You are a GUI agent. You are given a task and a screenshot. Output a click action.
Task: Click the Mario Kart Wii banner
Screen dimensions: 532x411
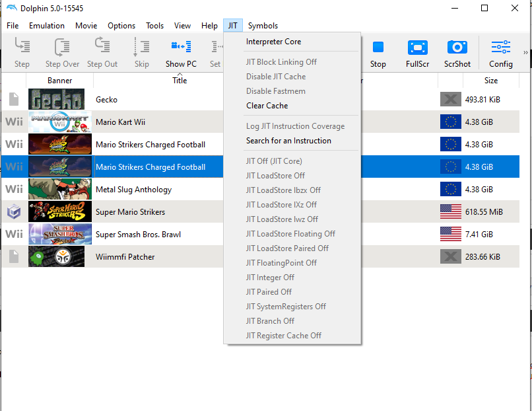[x=59, y=122]
